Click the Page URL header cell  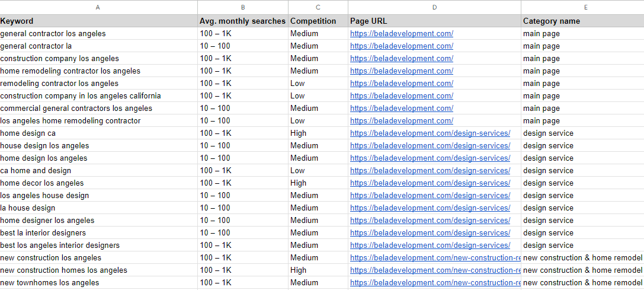[x=434, y=21]
